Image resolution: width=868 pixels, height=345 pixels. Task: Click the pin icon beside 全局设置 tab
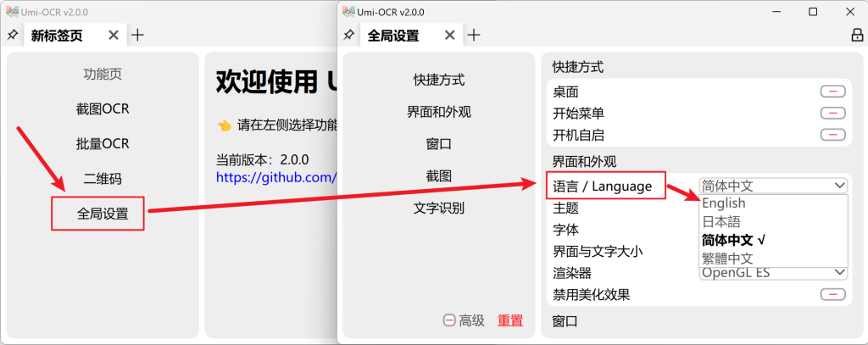pos(348,36)
